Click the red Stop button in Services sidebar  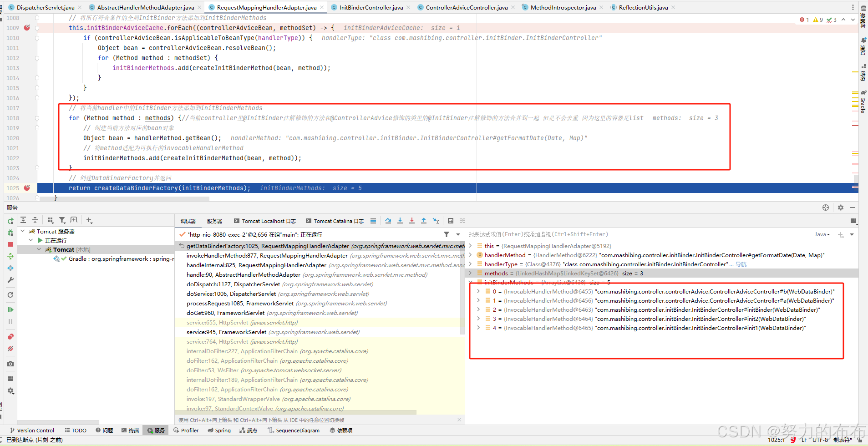(10, 244)
